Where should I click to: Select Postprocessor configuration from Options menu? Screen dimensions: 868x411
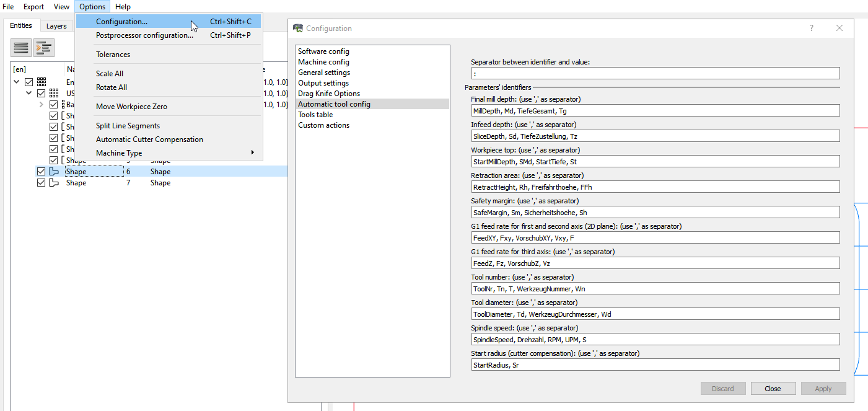click(x=144, y=35)
